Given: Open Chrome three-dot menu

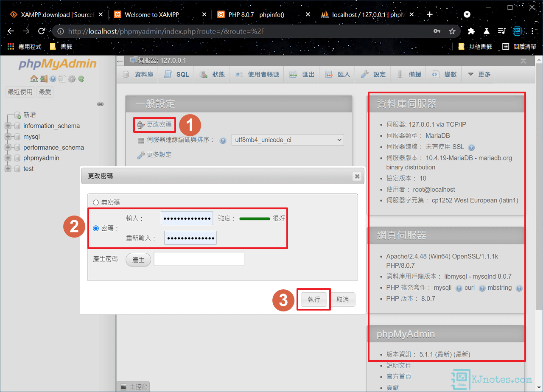Looking at the screenshot, I should point(533,31).
